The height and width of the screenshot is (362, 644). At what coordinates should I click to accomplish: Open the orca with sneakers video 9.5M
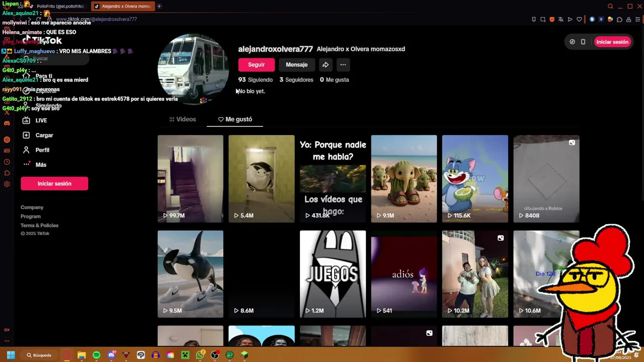click(190, 274)
